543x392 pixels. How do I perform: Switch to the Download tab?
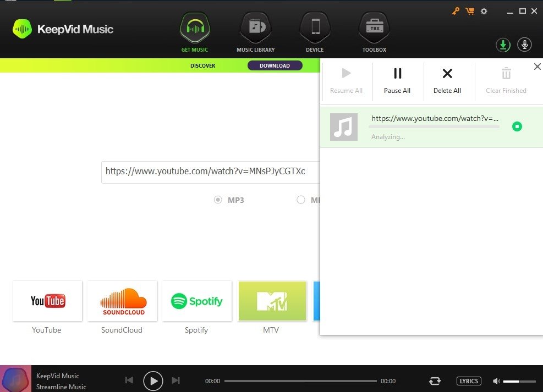coord(275,66)
